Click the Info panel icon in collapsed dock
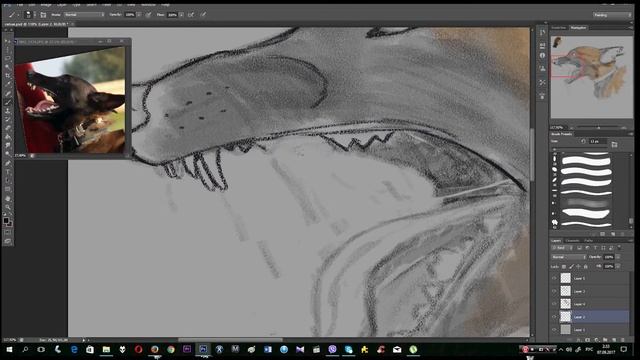The image size is (640, 360). click(x=542, y=56)
